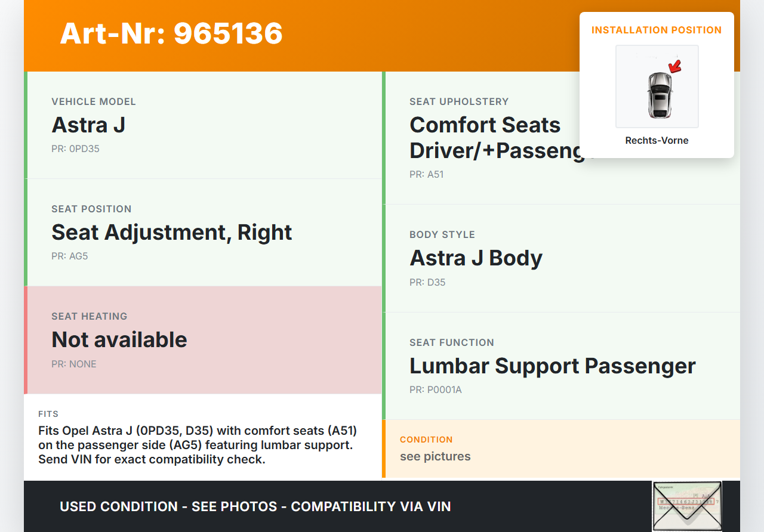The image size is (764, 532).
Task: Select the Seat Adjustment, Right card
Action: point(203,233)
